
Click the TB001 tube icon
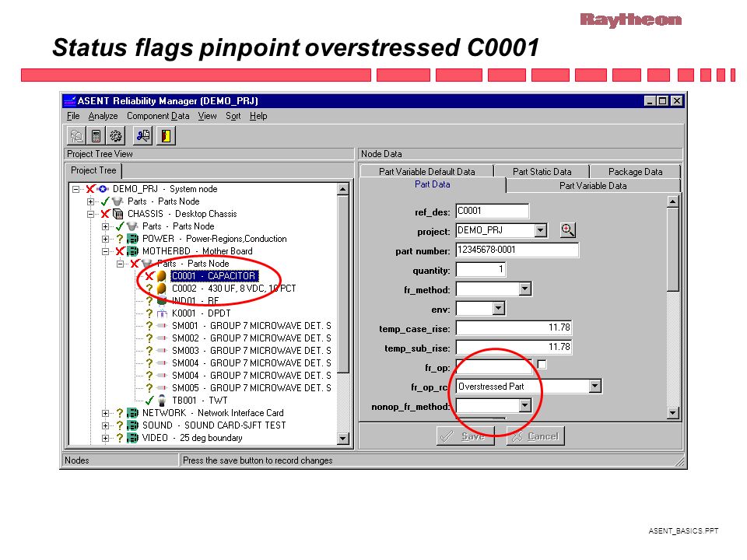[162, 401]
